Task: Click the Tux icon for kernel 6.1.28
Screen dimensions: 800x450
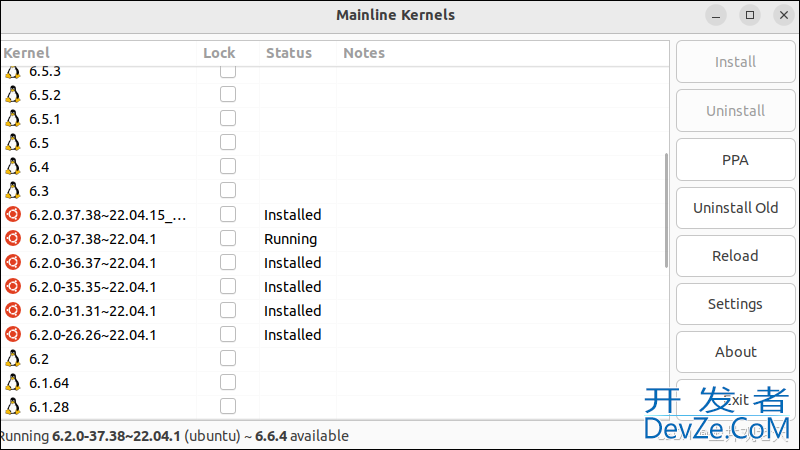Action: point(13,407)
